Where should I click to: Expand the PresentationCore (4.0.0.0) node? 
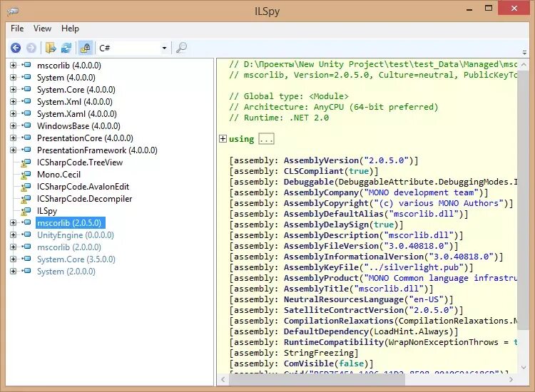[x=13, y=138]
